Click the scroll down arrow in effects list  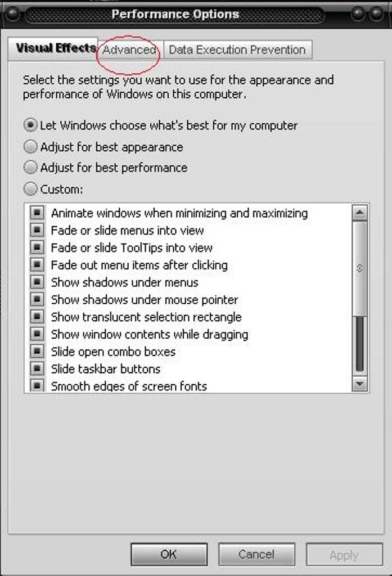[359, 384]
